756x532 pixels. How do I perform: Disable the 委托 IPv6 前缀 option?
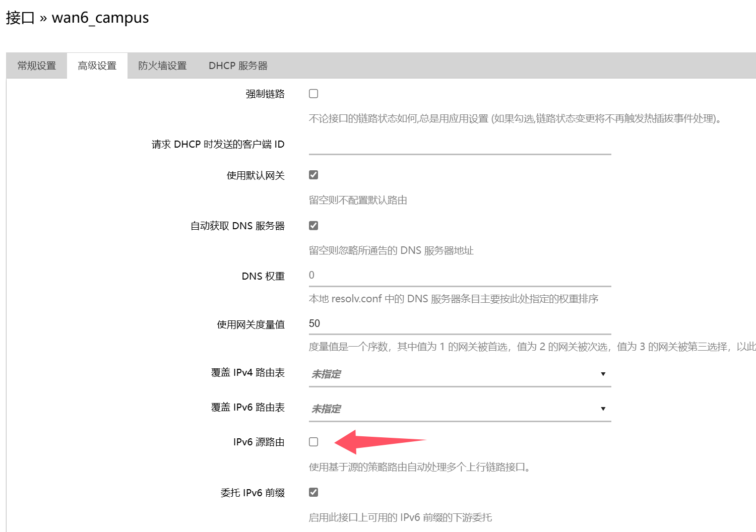[x=313, y=492]
